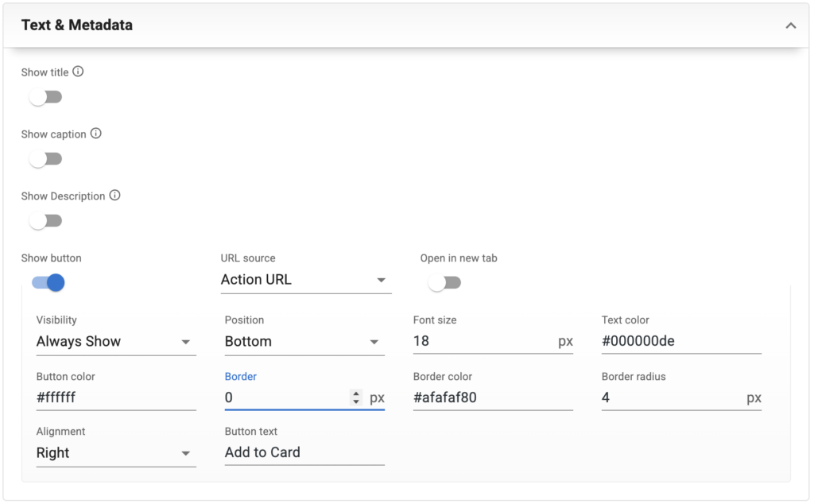Enable the Show Description toggle

click(x=45, y=221)
